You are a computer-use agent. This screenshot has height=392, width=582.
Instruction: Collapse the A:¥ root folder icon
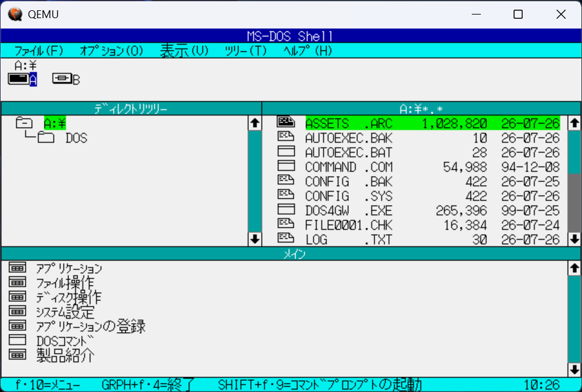coord(24,123)
